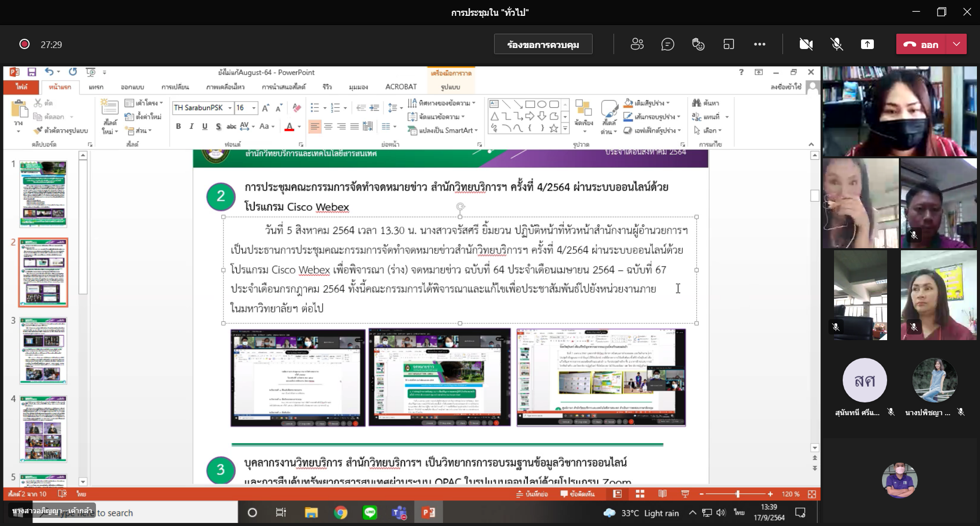Open Google Chrome from the taskbar

pyautogui.click(x=340, y=513)
